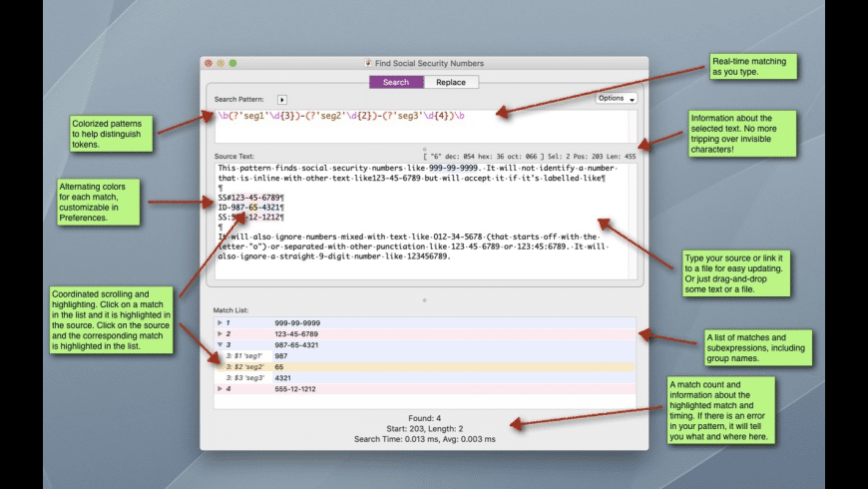Switch to the Search tab

coord(396,82)
